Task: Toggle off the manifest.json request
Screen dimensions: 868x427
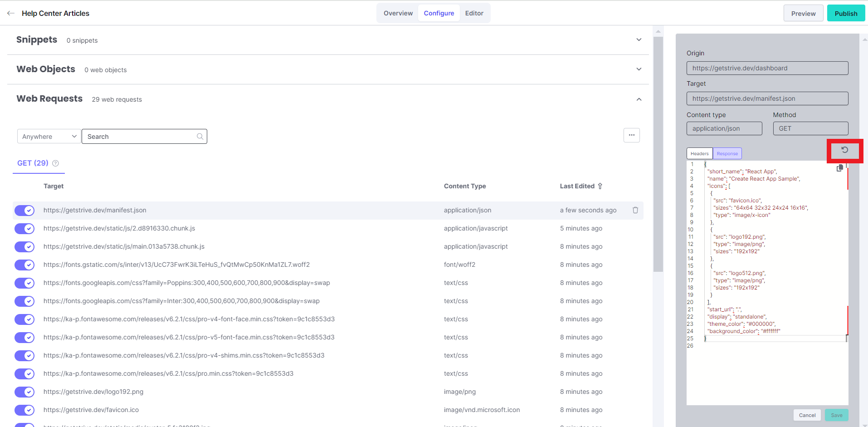Action: (x=24, y=211)
